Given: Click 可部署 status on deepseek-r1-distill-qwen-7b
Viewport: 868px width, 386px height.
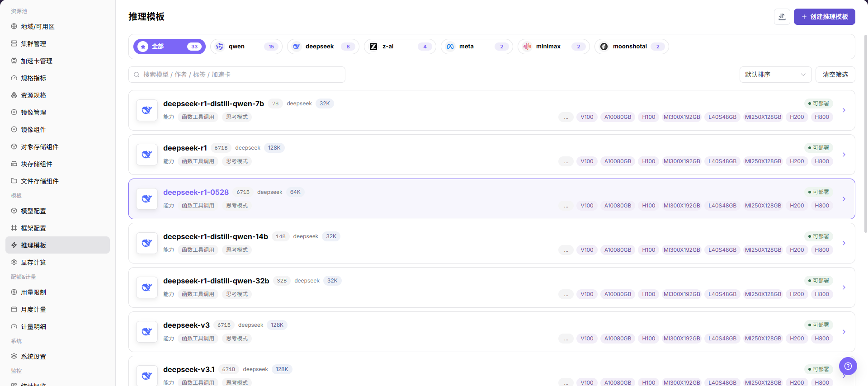Looking at the screenshot, I should point(819,104).
